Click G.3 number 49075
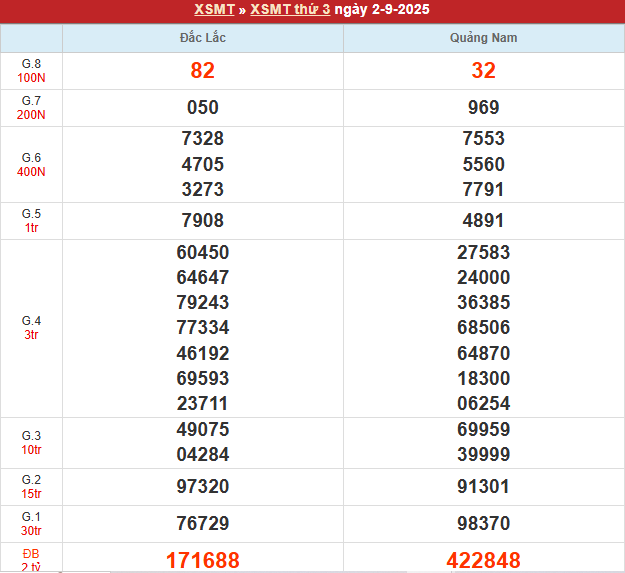The height and width of the screenshot is (573, 625). [x=202, y=429]
